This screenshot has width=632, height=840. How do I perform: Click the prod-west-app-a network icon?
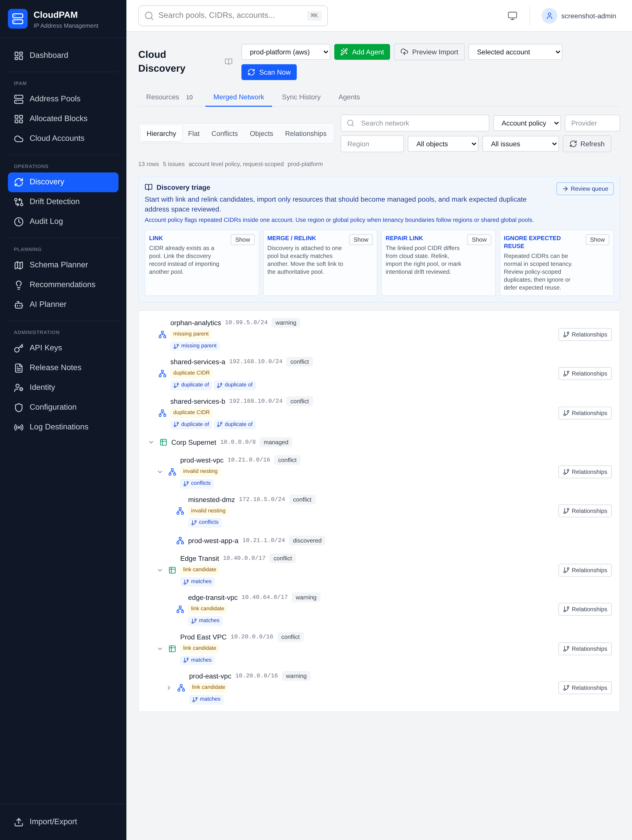click(180, 541)
